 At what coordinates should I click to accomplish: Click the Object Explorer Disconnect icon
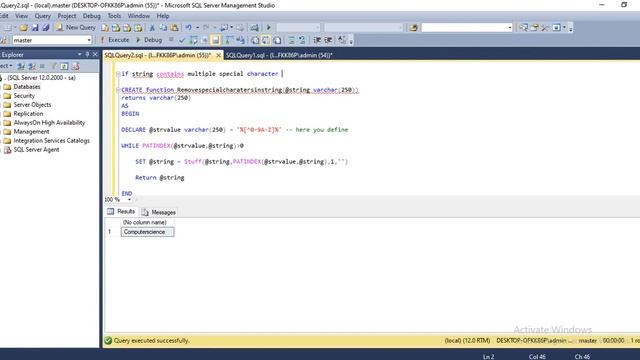32,66
